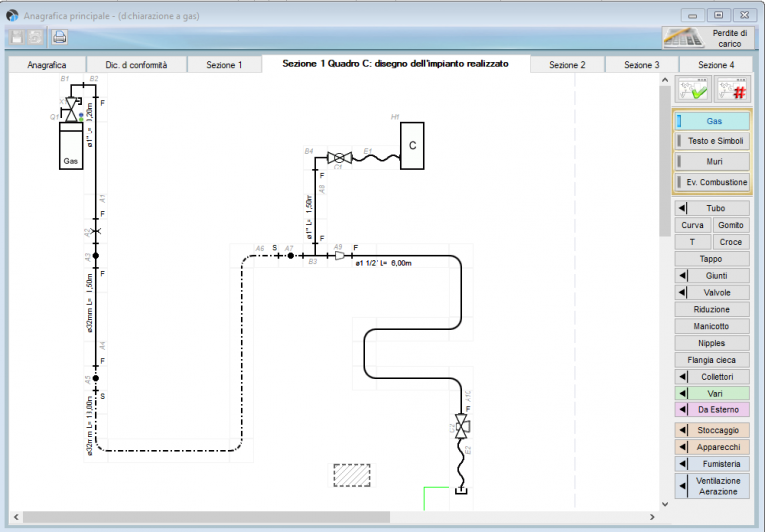Click the Nipples button
This screenshot has height=532, width=765.
click(x=712, y=343)
